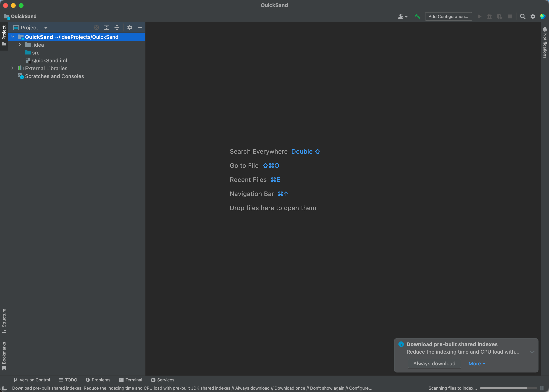
Task: Open the Terminal tab
Action: pyautogui.click(x=131, y=380)
